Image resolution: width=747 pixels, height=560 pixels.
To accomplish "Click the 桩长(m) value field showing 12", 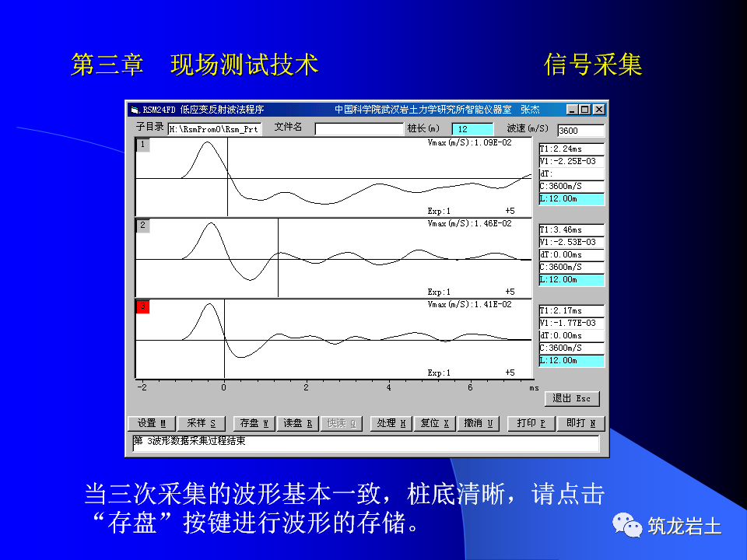I will pos(472,129).
